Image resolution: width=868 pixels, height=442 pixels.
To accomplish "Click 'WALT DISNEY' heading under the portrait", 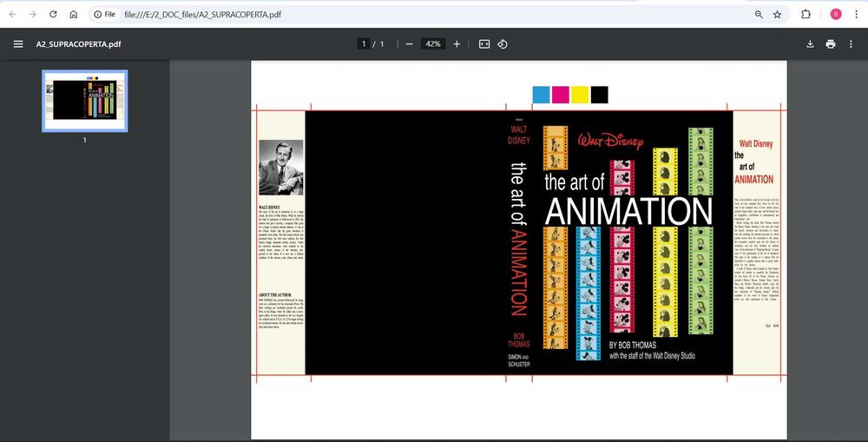I will point(270,208).
